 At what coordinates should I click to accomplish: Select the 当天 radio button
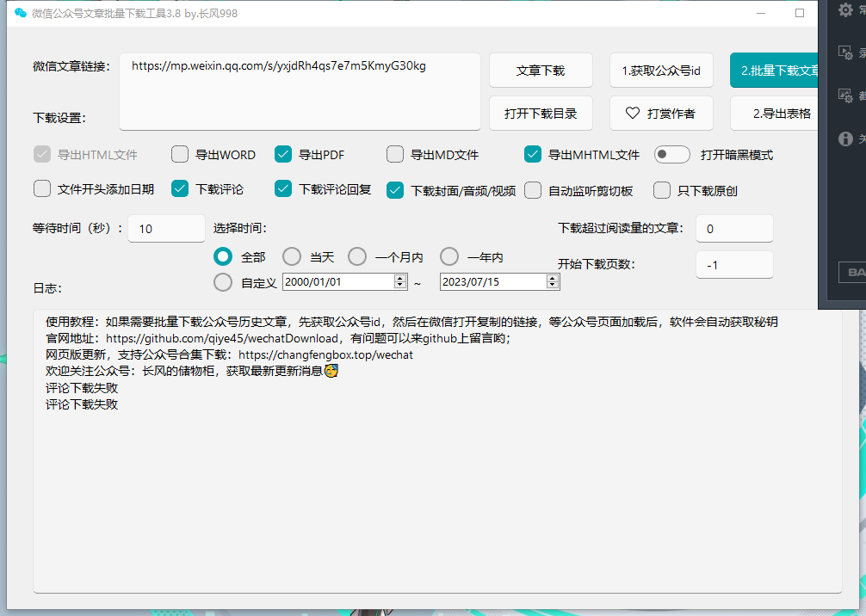point(292,256)
